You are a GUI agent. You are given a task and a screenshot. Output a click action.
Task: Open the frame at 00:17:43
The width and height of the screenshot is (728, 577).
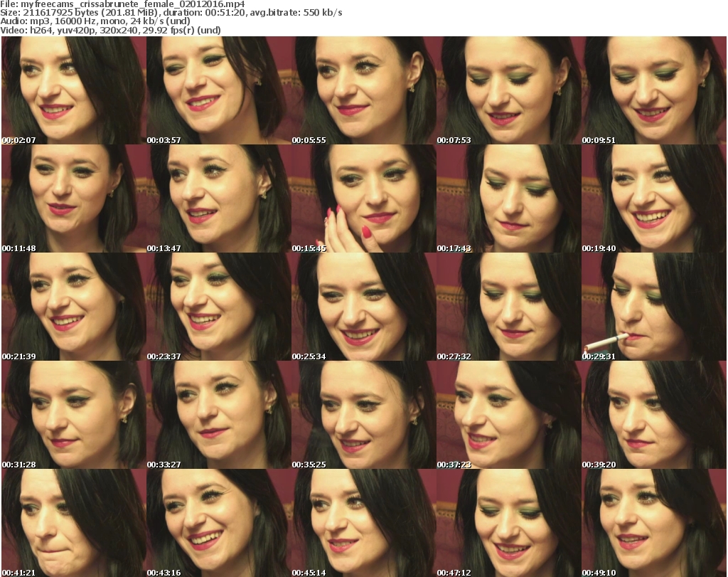pos(508,198)
